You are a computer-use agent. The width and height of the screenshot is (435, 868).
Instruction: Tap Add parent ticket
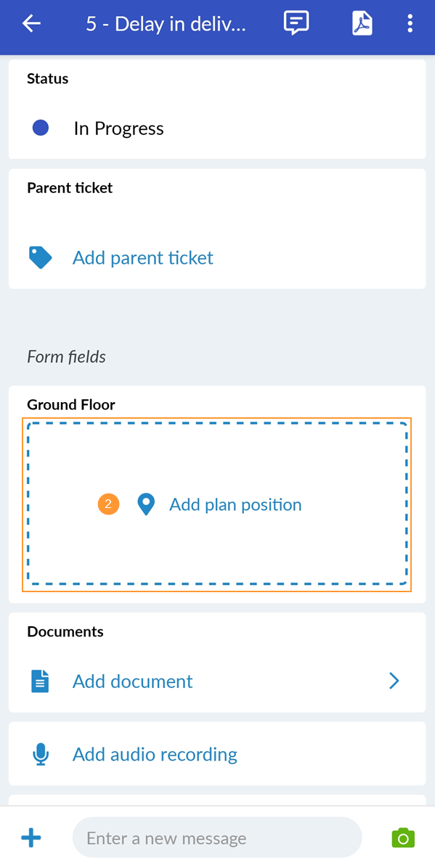coord(142,258)
